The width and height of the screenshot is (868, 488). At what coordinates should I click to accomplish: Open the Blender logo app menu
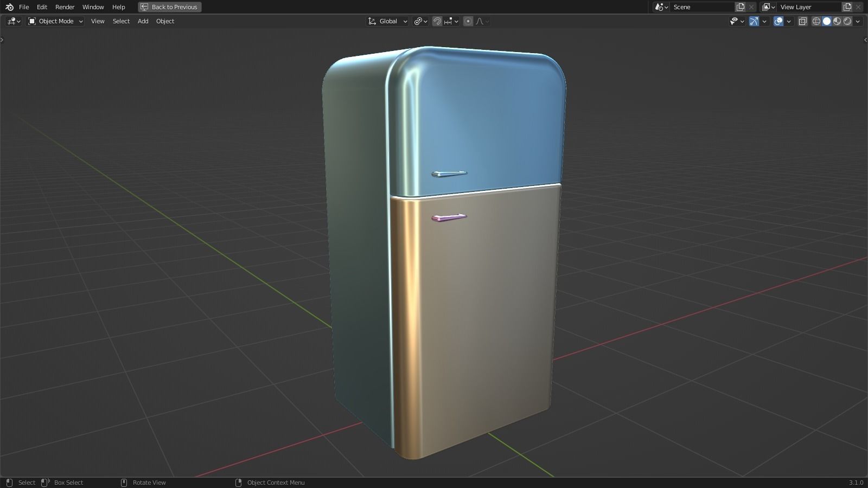[9, 7]
